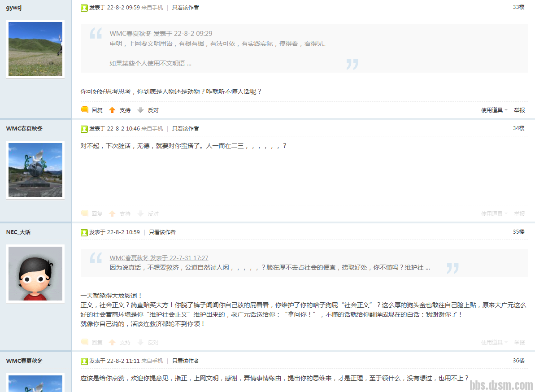Expand 使用道具 dropdown on floor 35
535x392 pixels.
pyautogui.click(x=494, y=342)
